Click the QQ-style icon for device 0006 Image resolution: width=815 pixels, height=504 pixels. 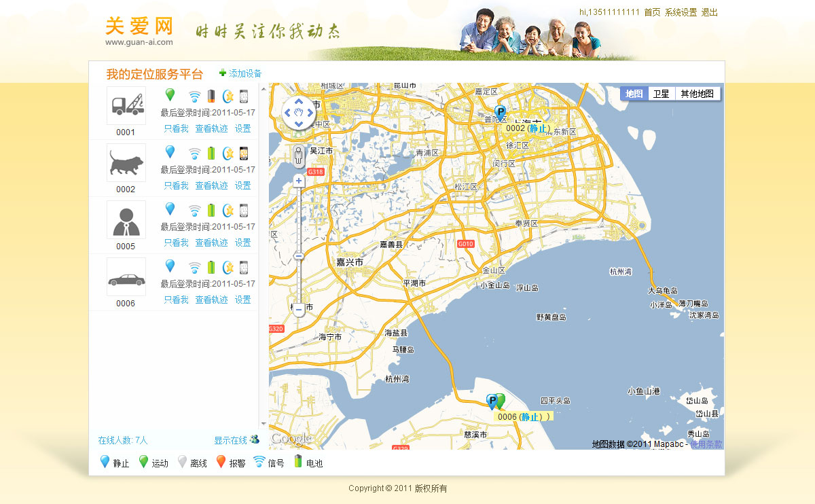[228, 268]
